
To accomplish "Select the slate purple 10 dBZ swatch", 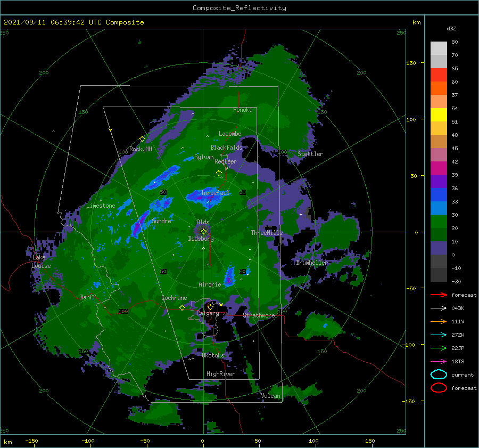I will coord(439,248).
